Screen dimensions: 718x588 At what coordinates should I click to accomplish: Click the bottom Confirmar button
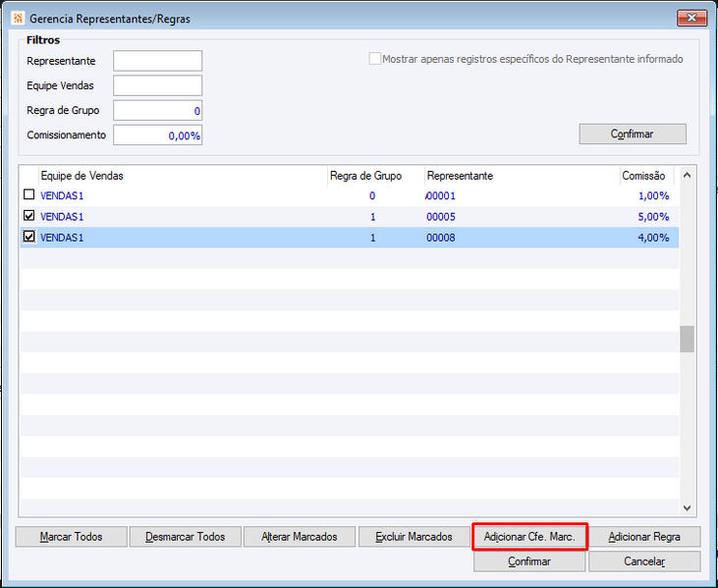(x=529, y=561)
